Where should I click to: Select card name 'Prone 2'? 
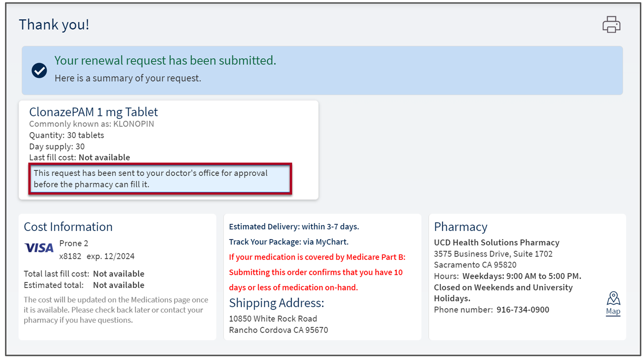point(74,243)
